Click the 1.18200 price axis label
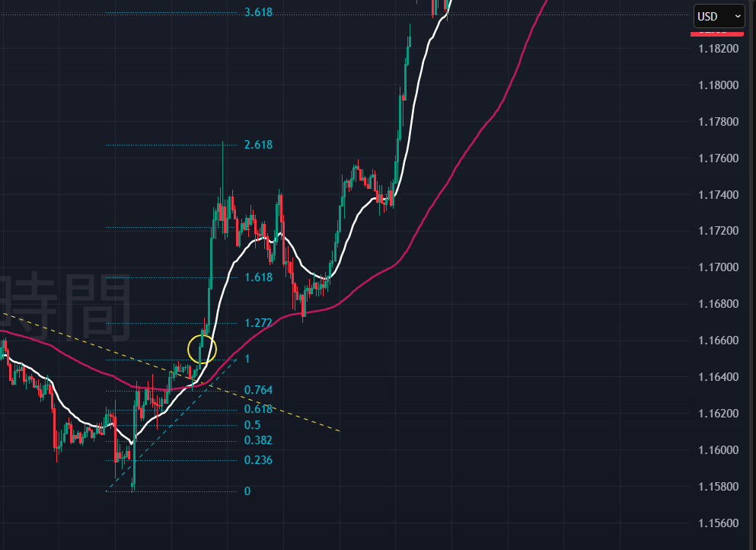The width and height of the screenshot is (756, 550). coord(719,49)
